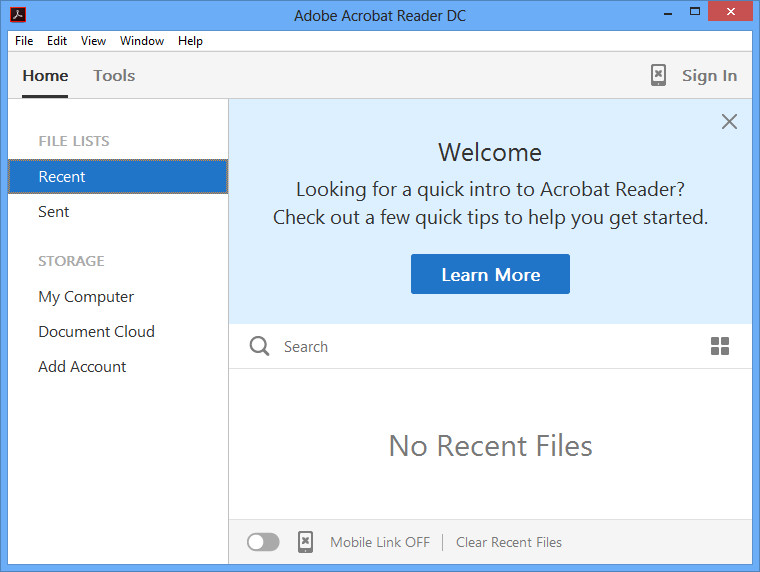
Task: Minimize the Acrobat Reader window
Action: (x=668, y=13)
